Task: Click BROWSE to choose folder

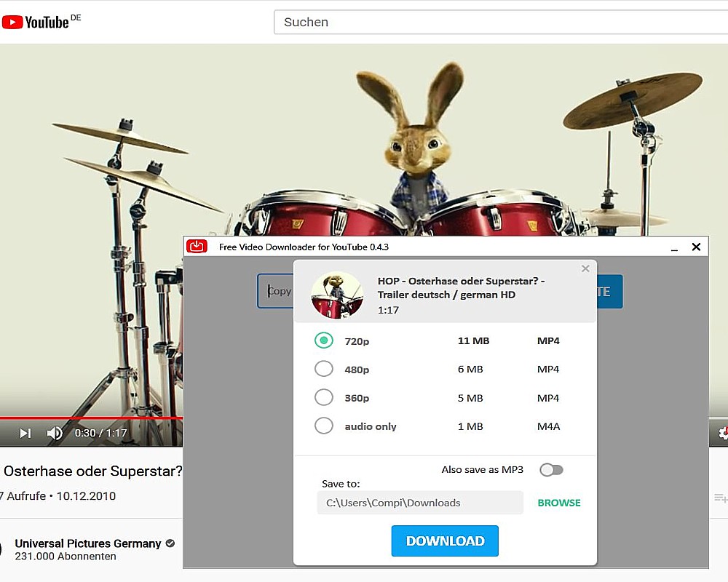Action: click(x=559, y=503)
